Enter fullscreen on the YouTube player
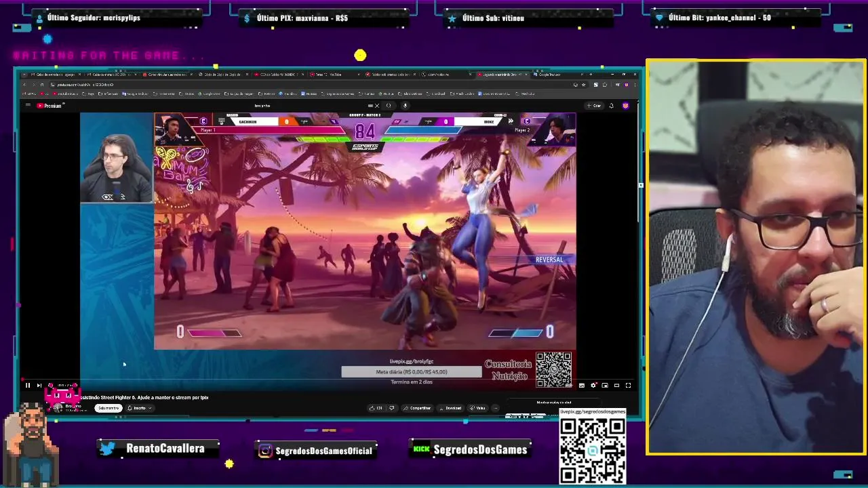The image size is (868, 488). (628, 386)
